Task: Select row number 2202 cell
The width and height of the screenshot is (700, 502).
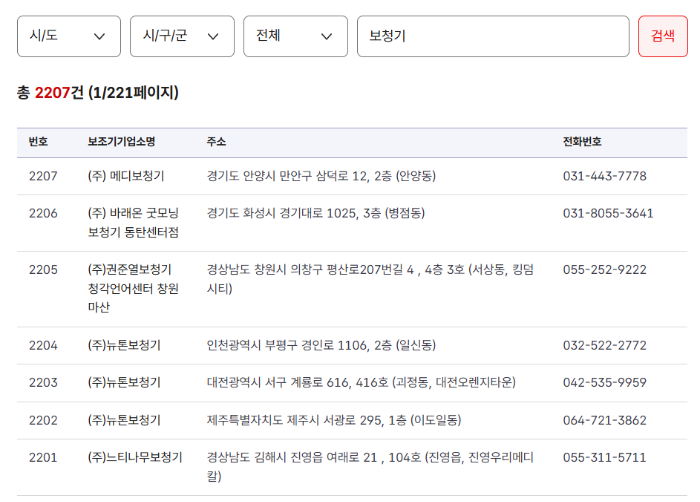Action: point(43,421)
